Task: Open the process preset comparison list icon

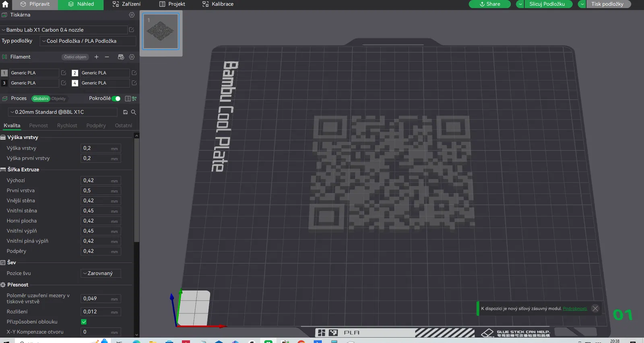Action: pos(128,99)
